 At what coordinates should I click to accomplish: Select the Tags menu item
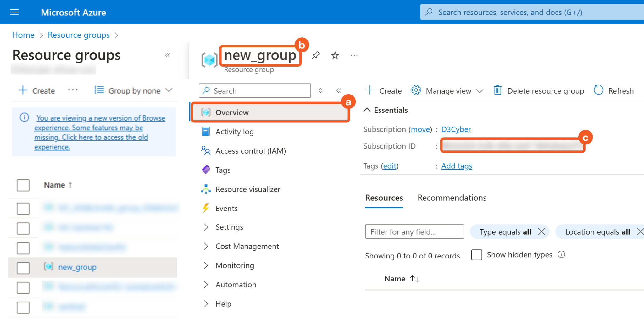pyautogui.click(x=223, y=170)
